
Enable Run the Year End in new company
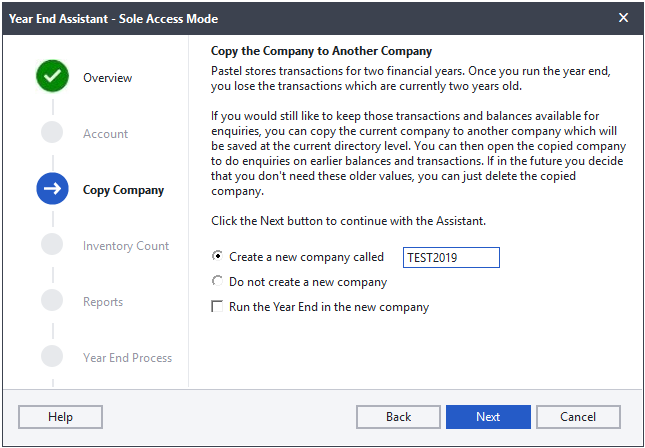click(x=217, y=306)
